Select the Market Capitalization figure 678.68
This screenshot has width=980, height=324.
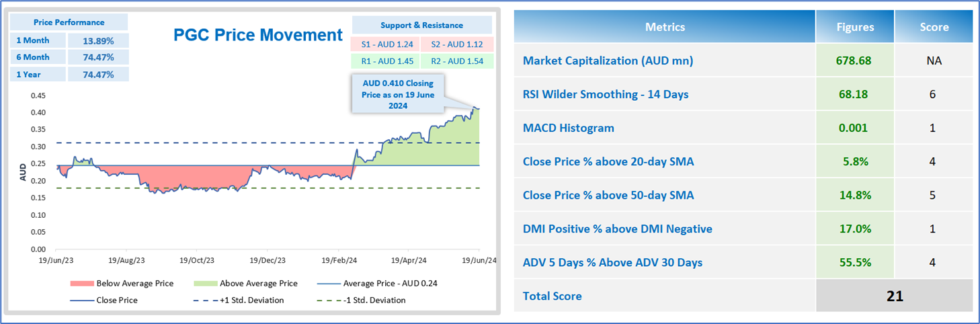coord(854,60)
